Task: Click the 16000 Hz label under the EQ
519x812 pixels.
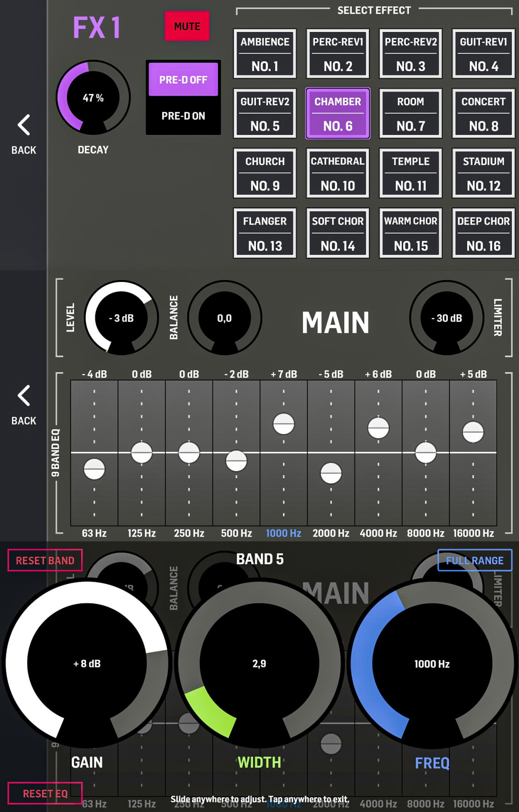Action: (x=473, y=533)
